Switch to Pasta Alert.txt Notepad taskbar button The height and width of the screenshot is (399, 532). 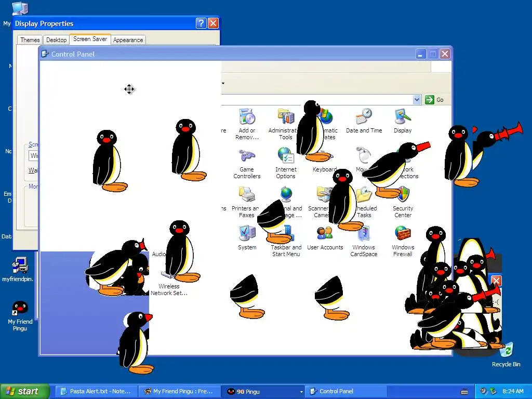[x=96, y=392]
